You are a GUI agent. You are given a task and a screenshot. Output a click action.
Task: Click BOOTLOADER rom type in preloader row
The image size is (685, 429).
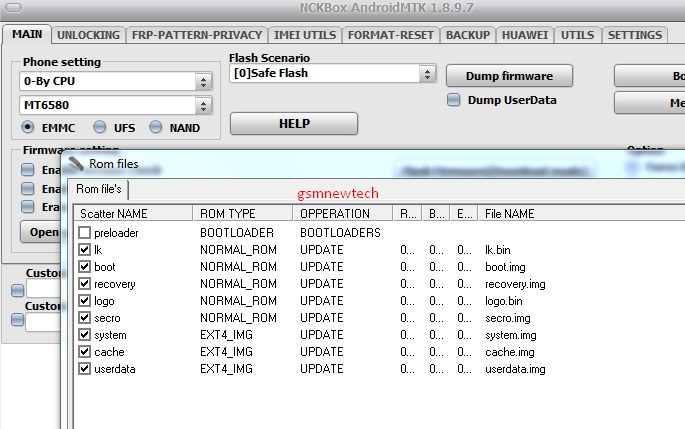[237, 233]
